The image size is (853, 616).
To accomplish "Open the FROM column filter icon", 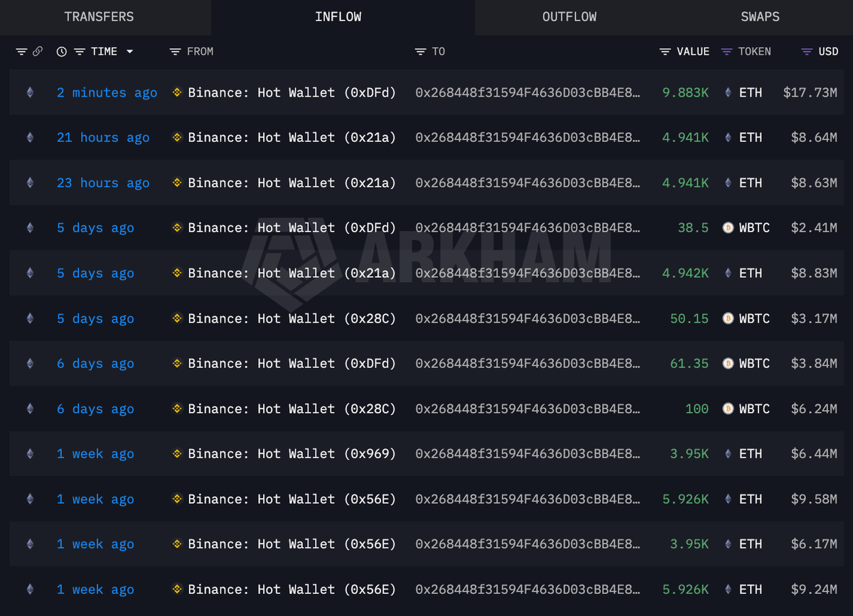I will coord(176,52).
